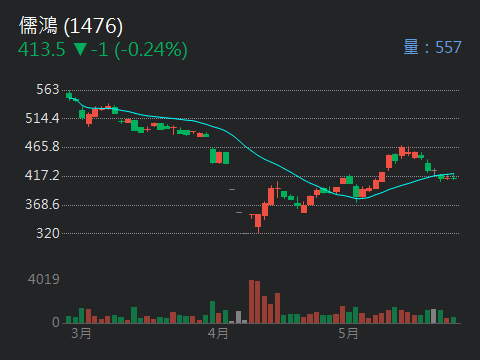Click the current price 413.5
Screen dimensions: 480x360
tap(42, 49)
